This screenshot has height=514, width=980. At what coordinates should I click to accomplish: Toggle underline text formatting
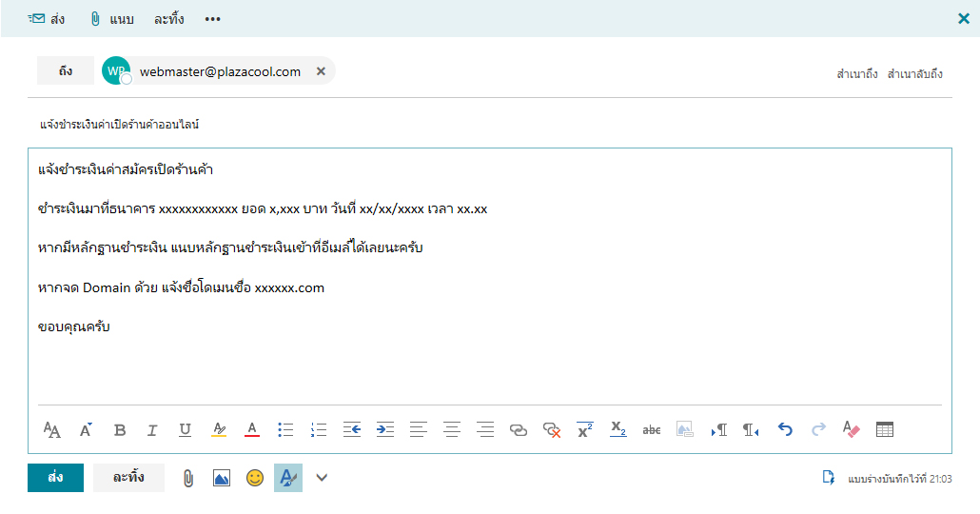click(x=186, y=430)
